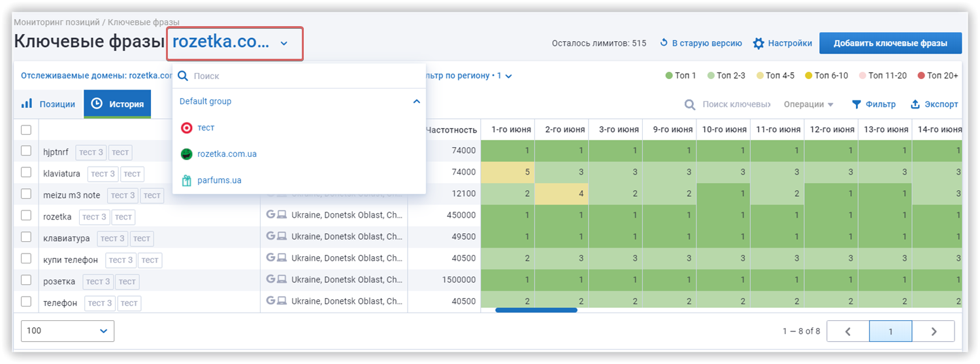Click the Топ 4-5 legend item
Viewport: 980px width, 364px height.
pyautogui.click(x=775, y=76)
